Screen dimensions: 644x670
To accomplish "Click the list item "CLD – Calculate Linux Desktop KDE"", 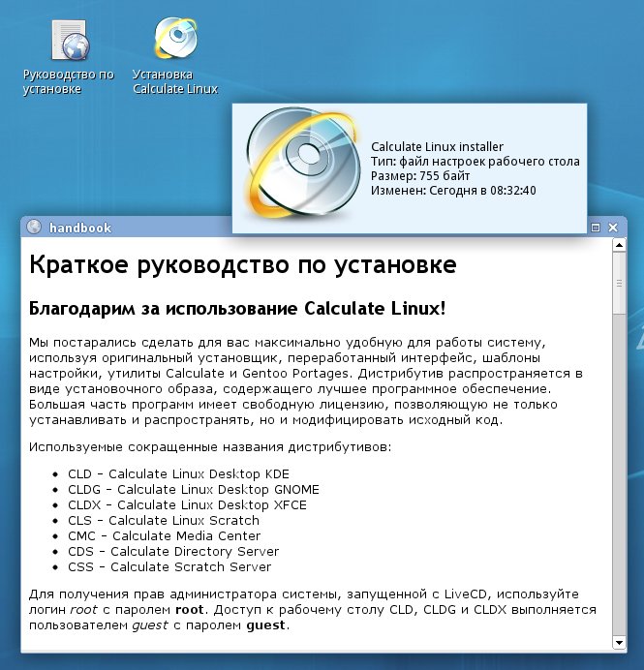I will [178, 473].
